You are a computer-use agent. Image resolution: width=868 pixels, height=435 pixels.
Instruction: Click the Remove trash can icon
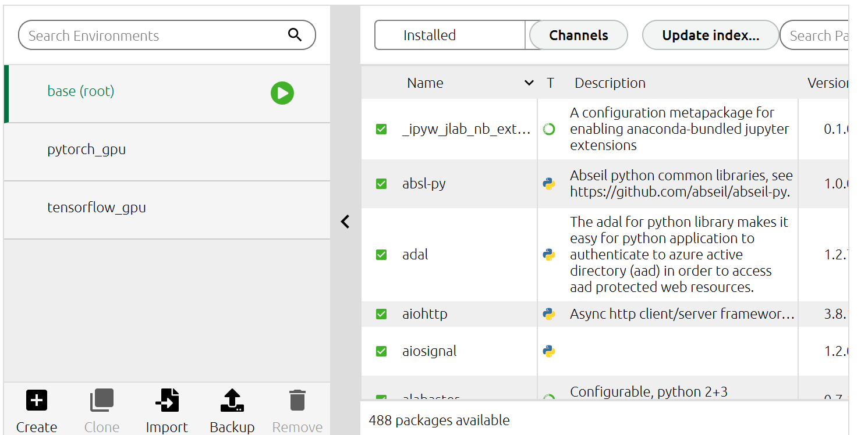(x=297, y=400)
